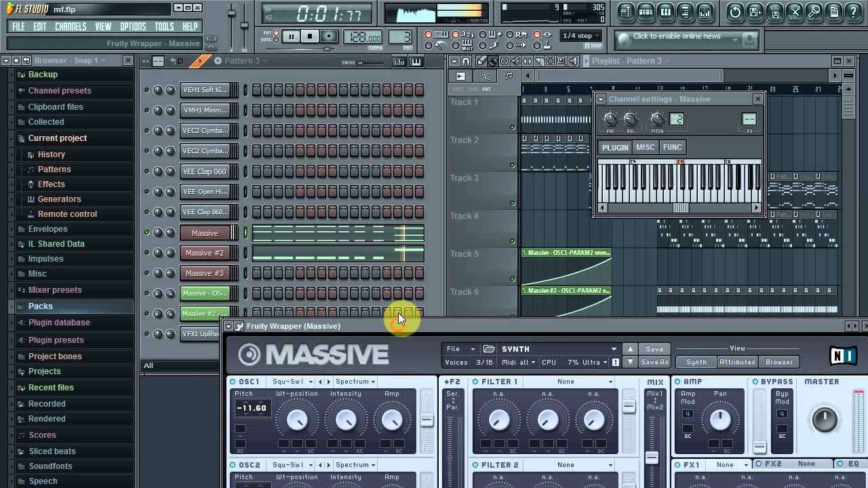Select the VEE Clap 060 channel button

coord(205,171)
